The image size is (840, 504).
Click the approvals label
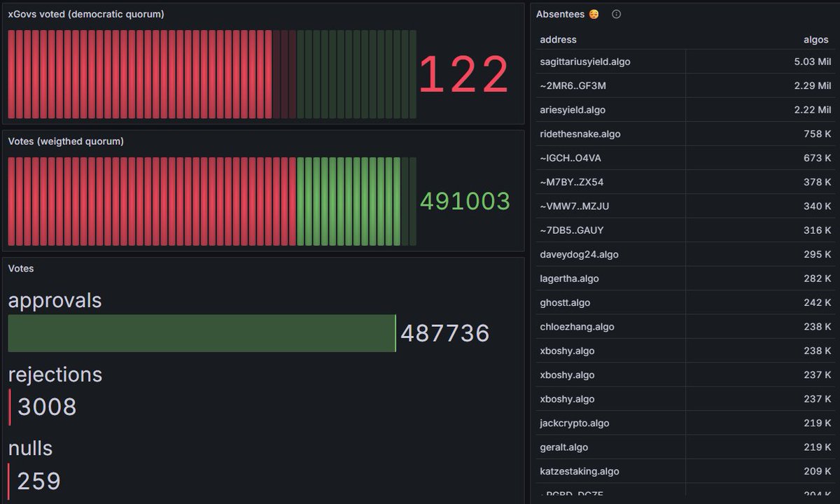coord(55,300)
